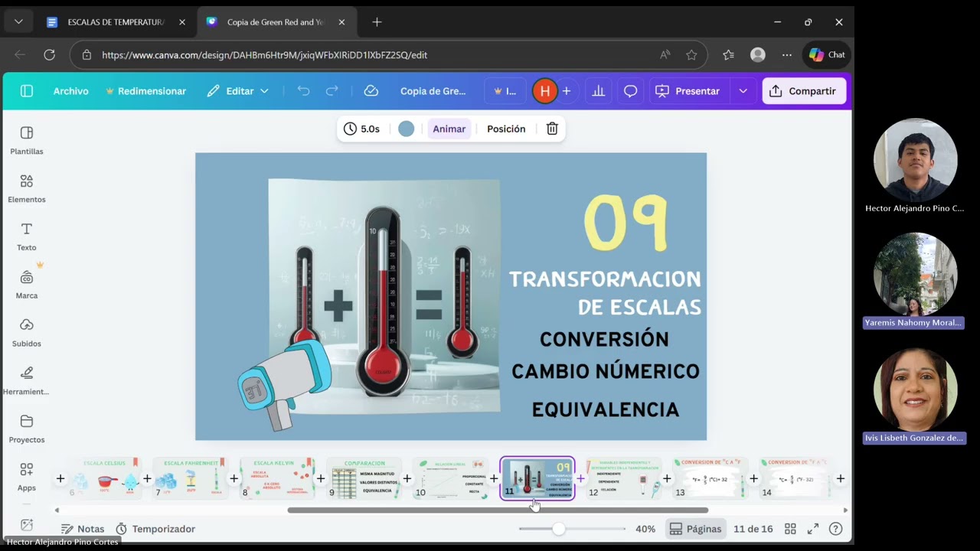Expand the Presentar options arrow
This screenshot has height=551, width=980.
(743, 91)
